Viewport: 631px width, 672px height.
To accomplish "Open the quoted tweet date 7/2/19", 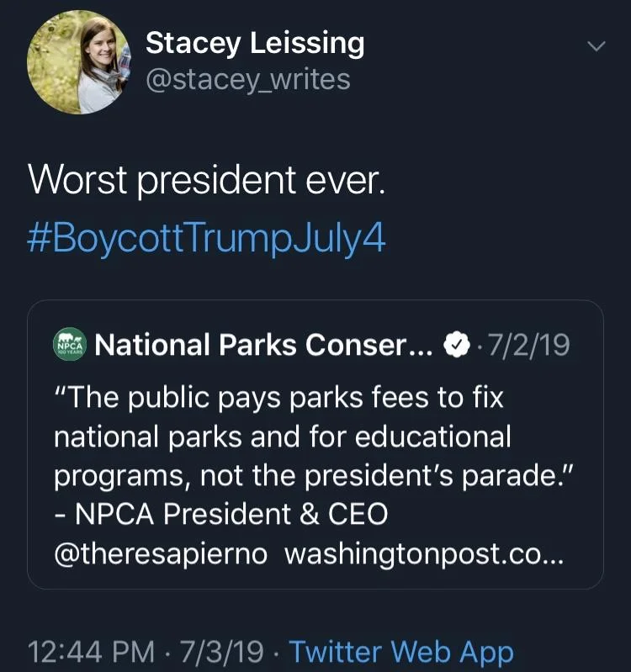I will tap(529, 345).
